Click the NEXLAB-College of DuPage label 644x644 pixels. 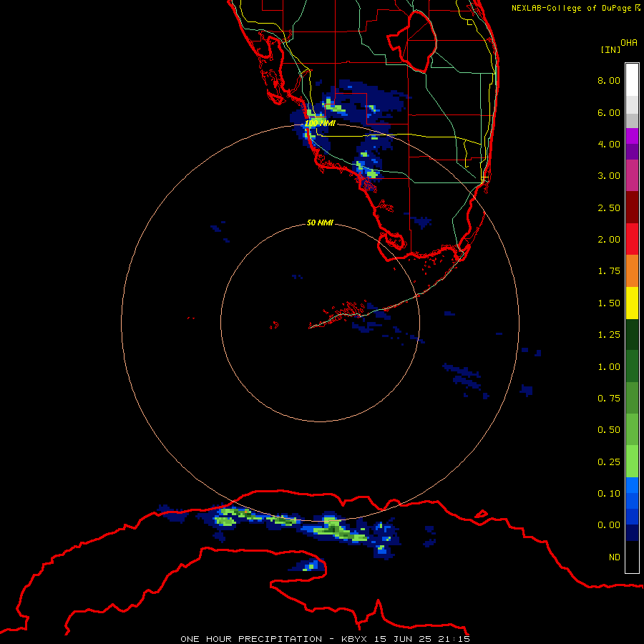point(576,8)
